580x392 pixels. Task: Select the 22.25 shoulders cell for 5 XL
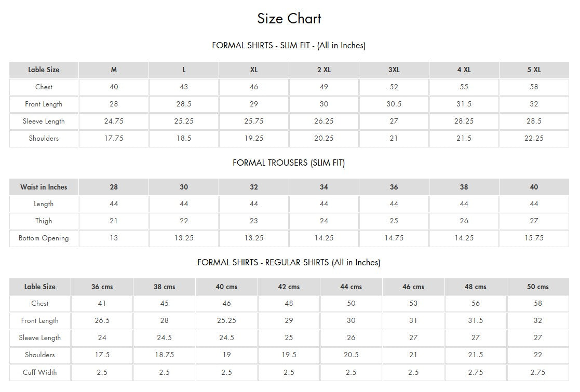pos(534,138)
